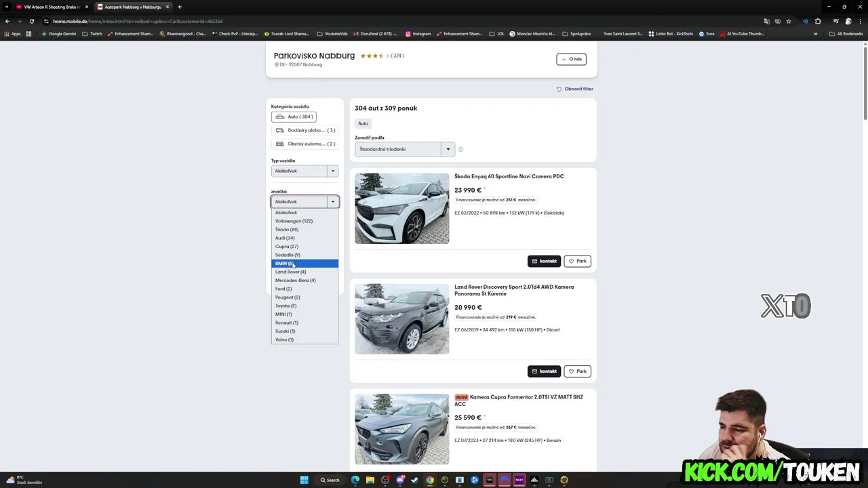Viewport: 868px width, 488px height.
Task: Select Audi (34) in brand list
Action: 304,238
